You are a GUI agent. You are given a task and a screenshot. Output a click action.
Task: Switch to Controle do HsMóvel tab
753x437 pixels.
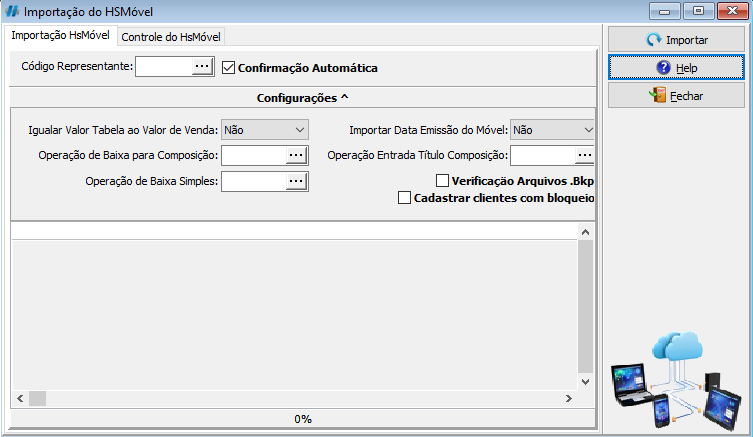(x=170, y=37)
